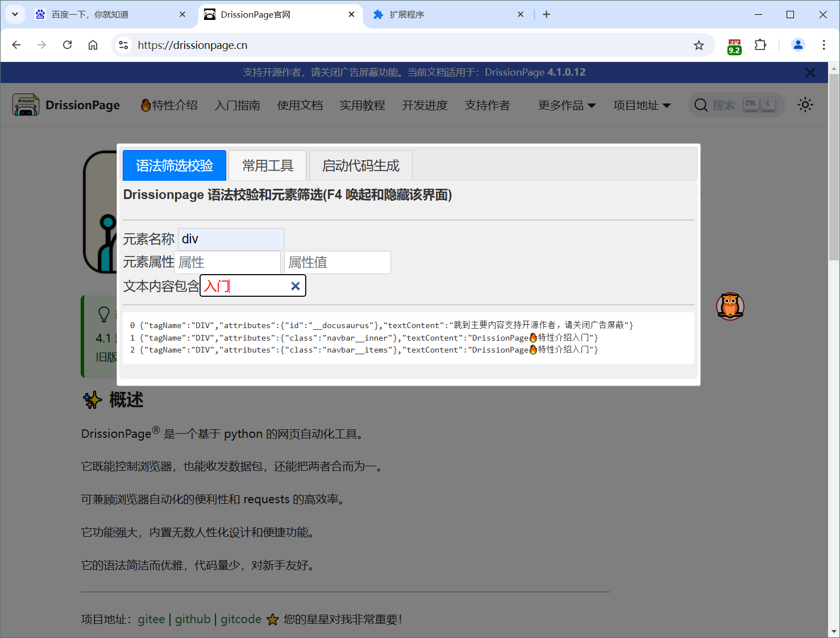This screenshot has width=840, height=638.
Task: Close the 扩展程序 tab
Action: pyautogui.click(x=521, y=14)
